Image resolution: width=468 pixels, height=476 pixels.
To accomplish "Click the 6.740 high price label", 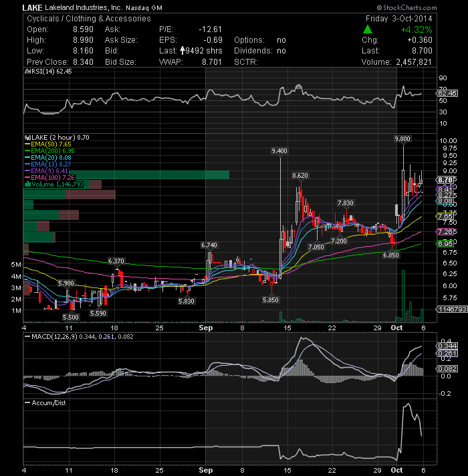I will click(x=209, y=245).
